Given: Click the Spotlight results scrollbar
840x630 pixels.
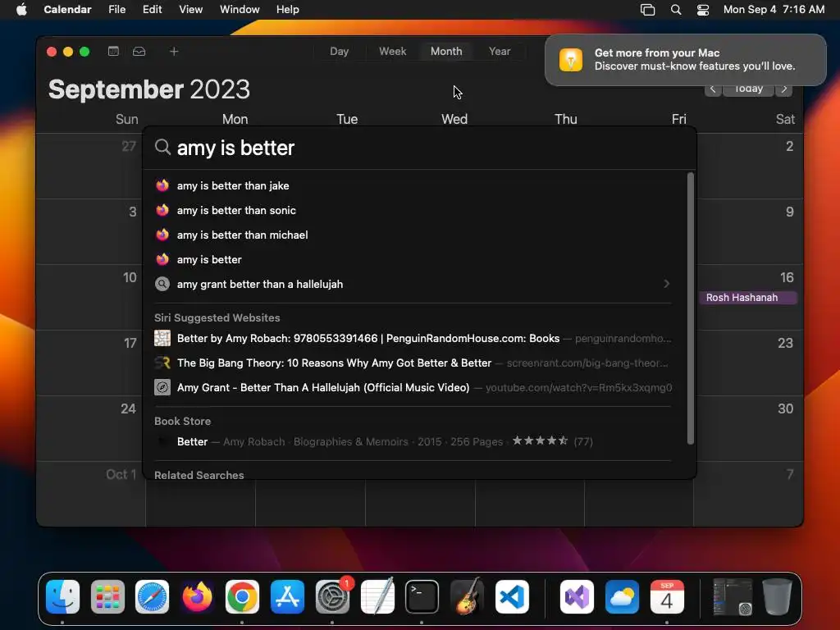Looking at the screenshot, I should 691,308.
